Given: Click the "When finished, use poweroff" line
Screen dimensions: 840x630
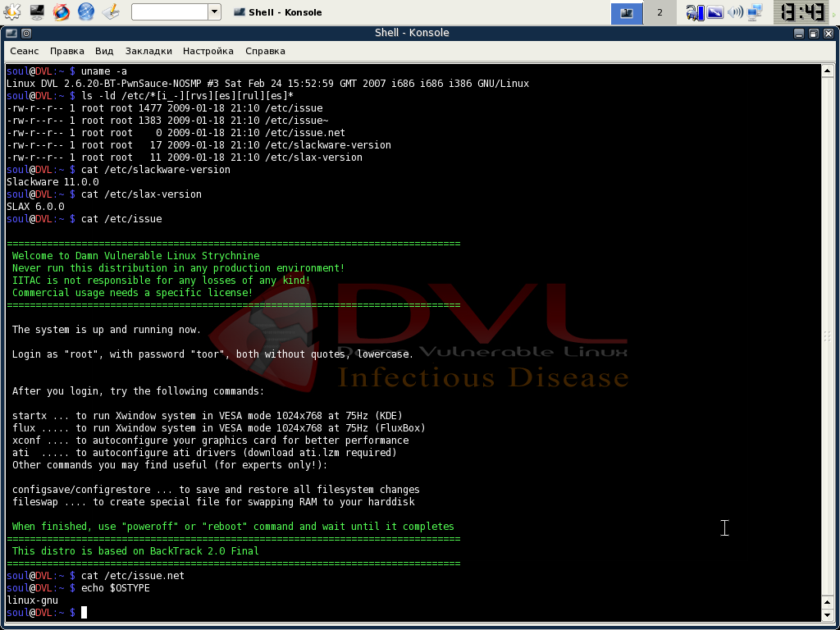Looking at the screenshot, I should 233,527.
